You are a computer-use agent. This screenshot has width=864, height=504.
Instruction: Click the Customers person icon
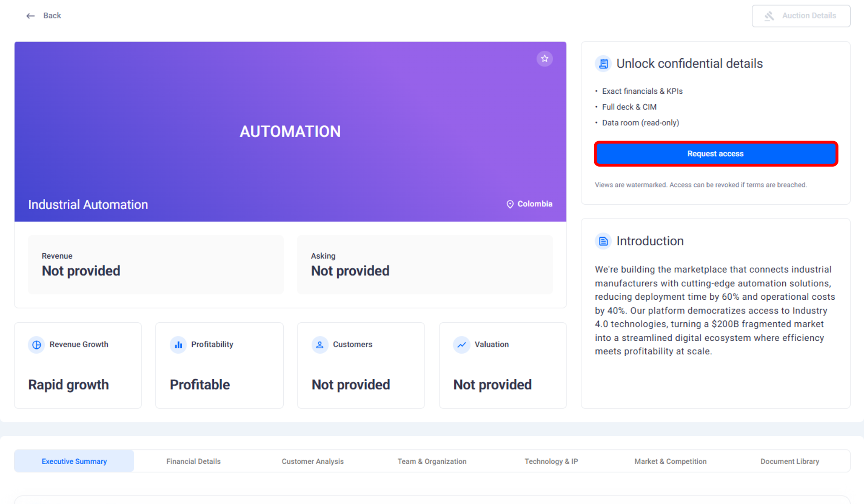[320, 345]
